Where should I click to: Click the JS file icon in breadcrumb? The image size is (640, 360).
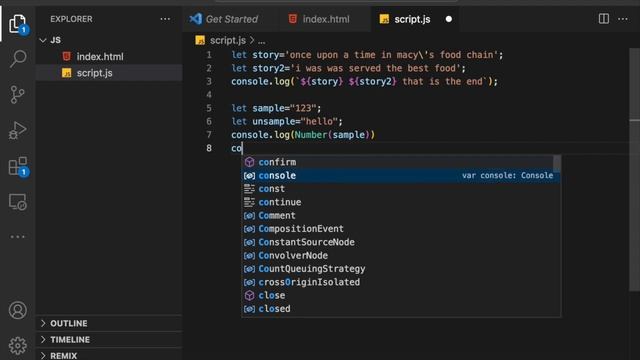(x=200, y=40)
